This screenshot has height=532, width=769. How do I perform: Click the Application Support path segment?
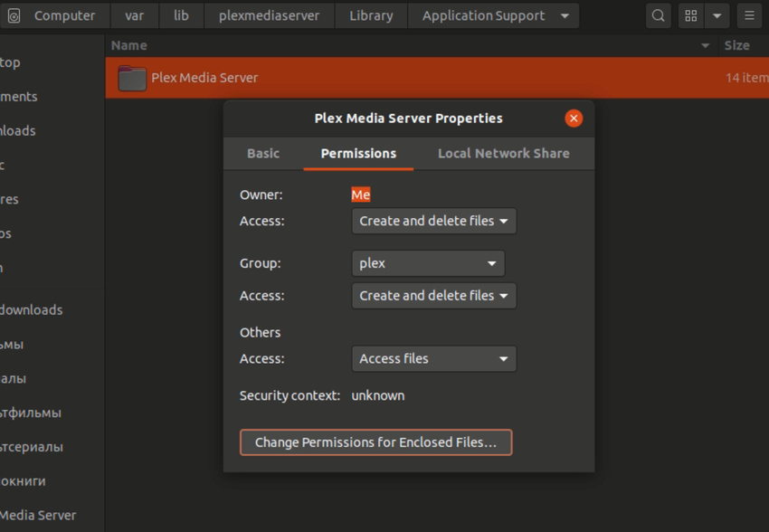tap(484, 15)
